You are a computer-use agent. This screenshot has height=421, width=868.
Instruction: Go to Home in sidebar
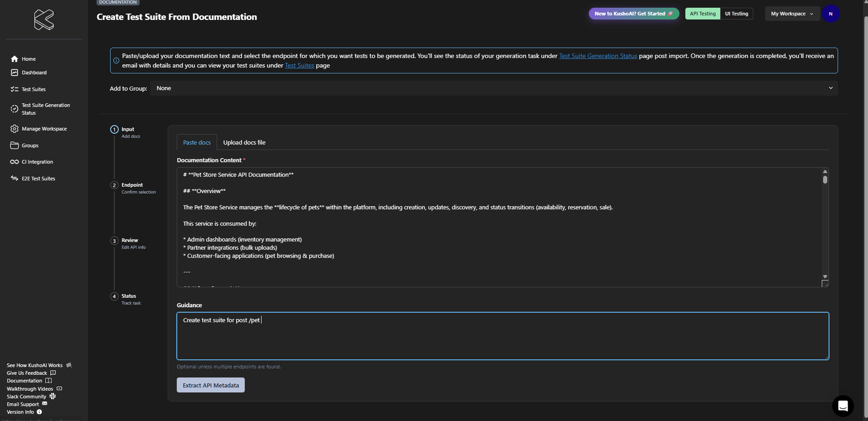click(x=29, y=59)
